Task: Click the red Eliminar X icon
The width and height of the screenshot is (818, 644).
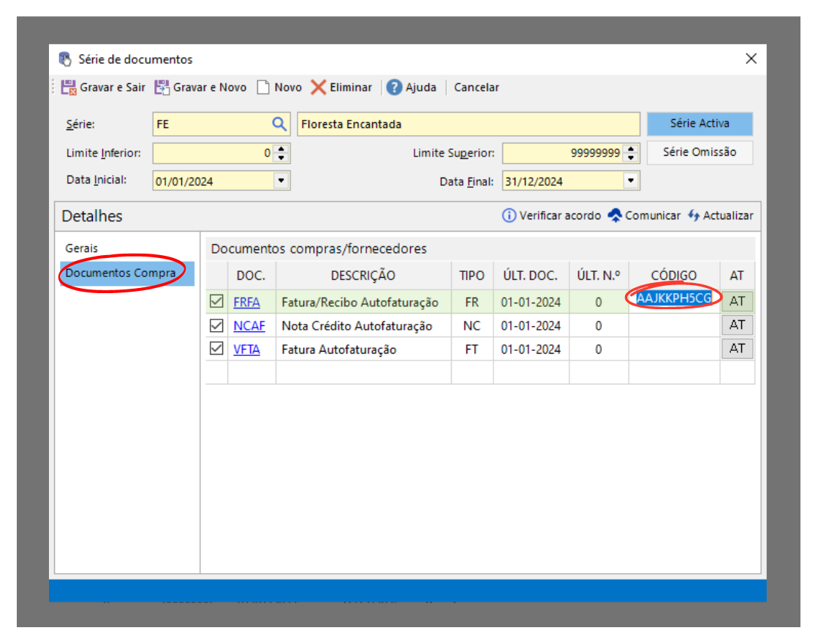Action: pos(318,88)
